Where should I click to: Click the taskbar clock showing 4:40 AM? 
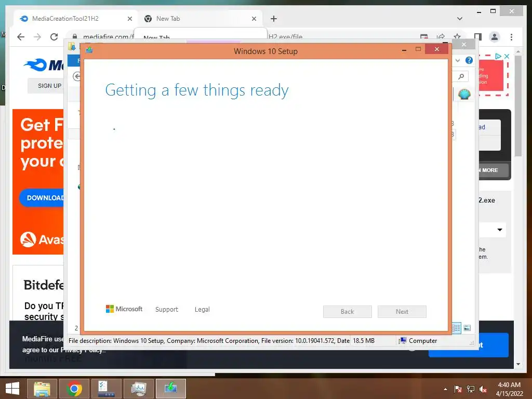pos(509,389)
